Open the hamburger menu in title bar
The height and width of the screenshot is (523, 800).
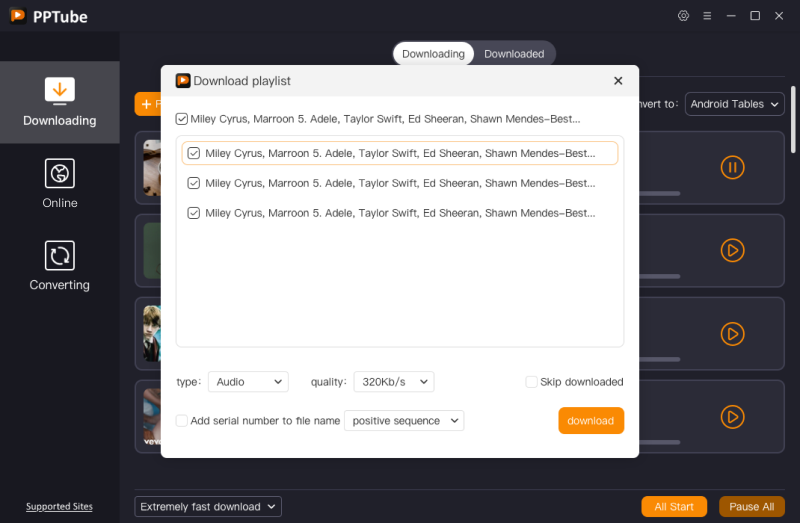coord(707,16)
